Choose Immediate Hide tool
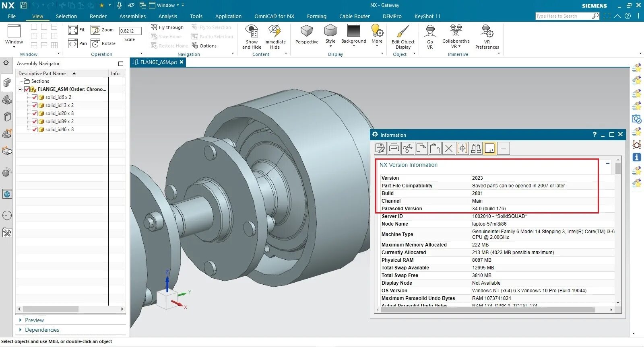The image size is (644, 347). [x=275, y=37]
